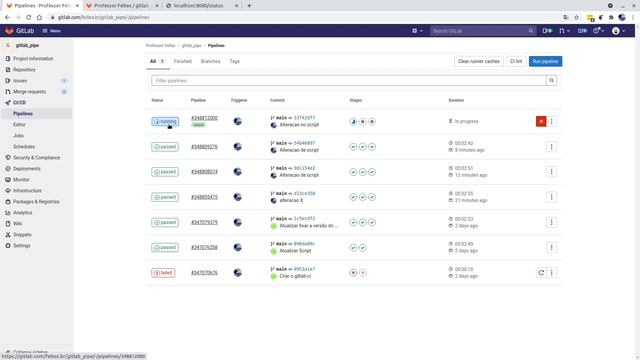Open the three-dot menu for pipeline #348809276

pyautogui.click(x=551, y=147)
